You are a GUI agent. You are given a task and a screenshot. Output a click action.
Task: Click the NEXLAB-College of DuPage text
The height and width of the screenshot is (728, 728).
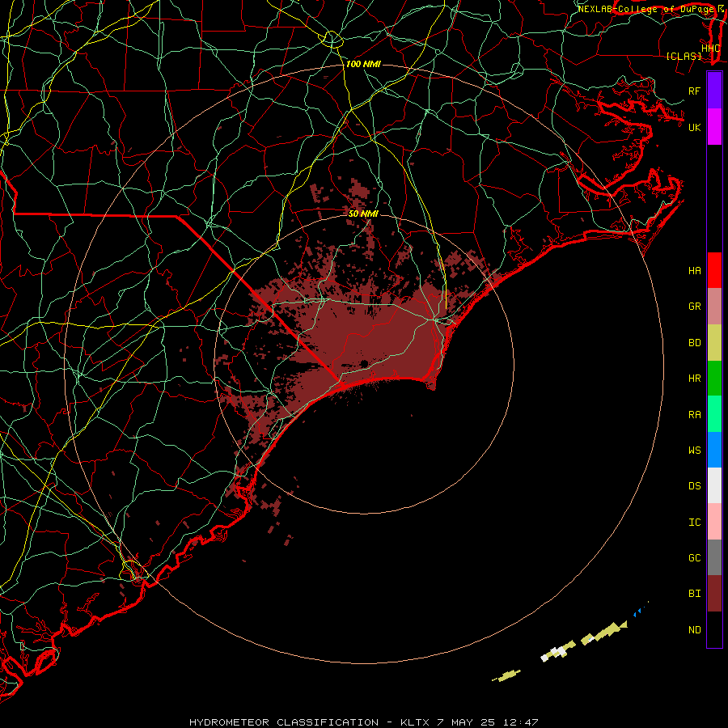click(x=645, y=9)
